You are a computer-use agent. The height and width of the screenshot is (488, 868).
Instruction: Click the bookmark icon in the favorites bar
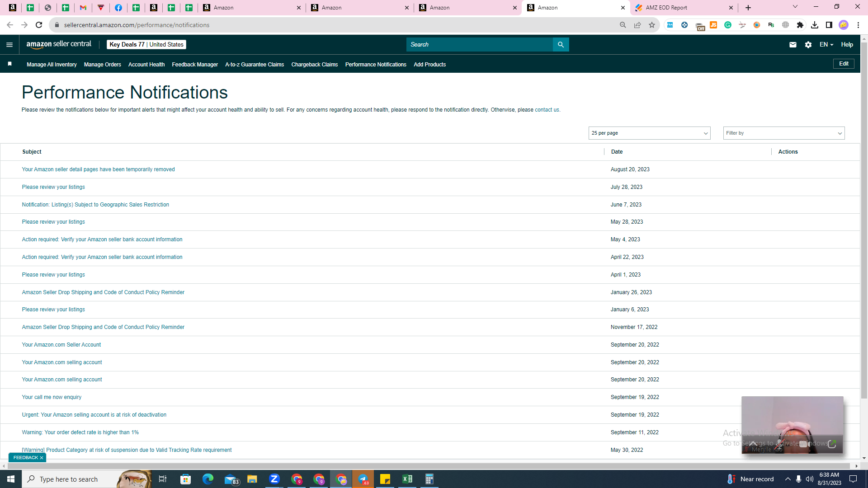(x=9, y=64)
